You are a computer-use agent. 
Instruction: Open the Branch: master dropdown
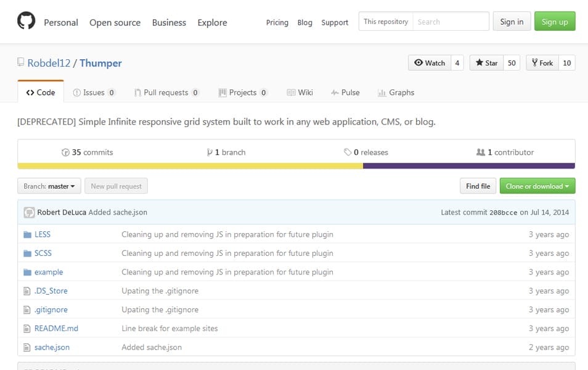pos(49,186)
